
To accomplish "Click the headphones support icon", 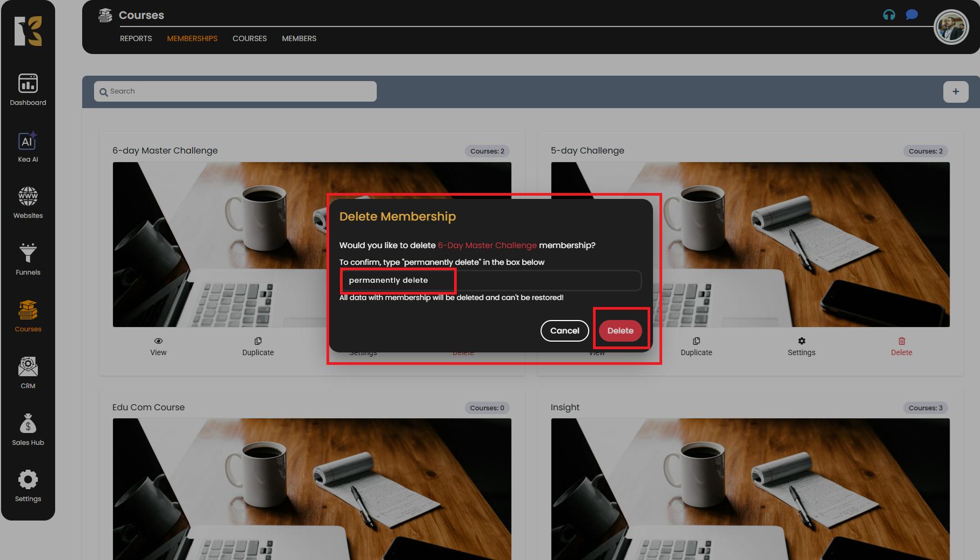I will pyautogui.click(x=889, y=15).
